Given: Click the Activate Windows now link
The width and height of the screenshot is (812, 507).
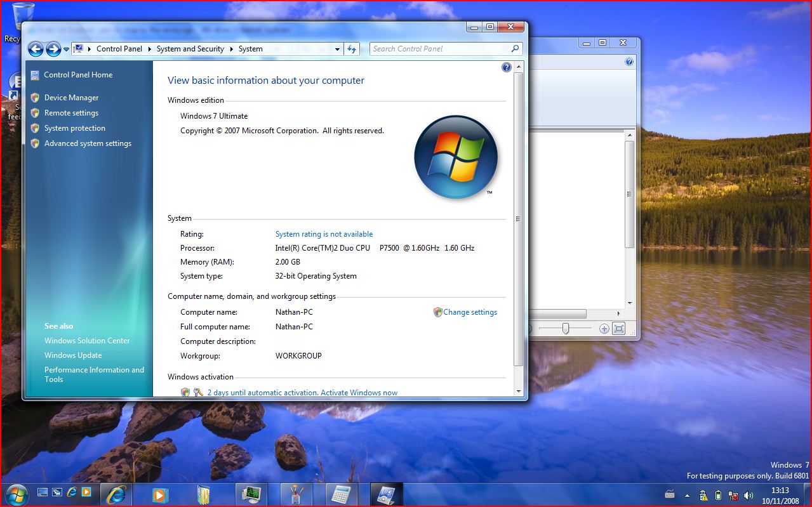Looking at the screenshot, I should [359, 393].
